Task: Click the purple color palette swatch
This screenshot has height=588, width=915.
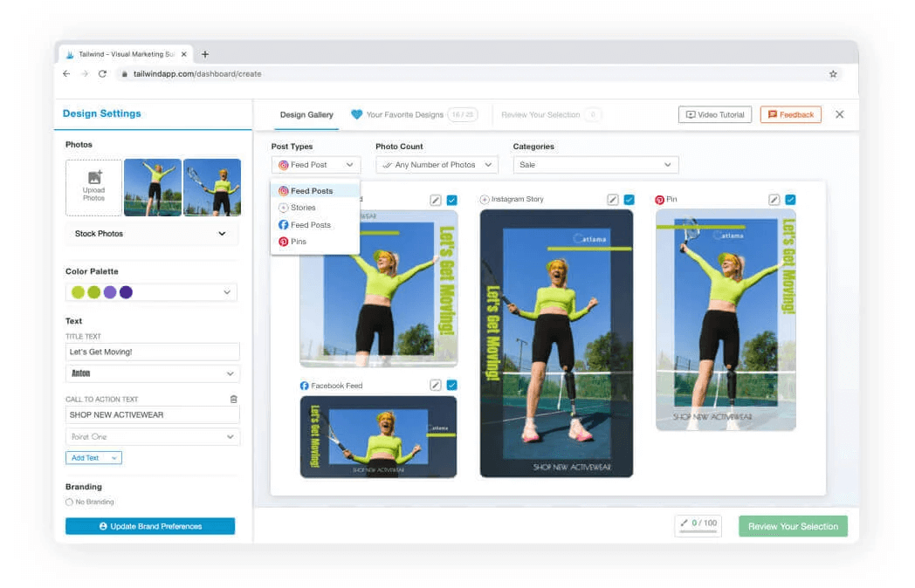Action: [110, 292]
